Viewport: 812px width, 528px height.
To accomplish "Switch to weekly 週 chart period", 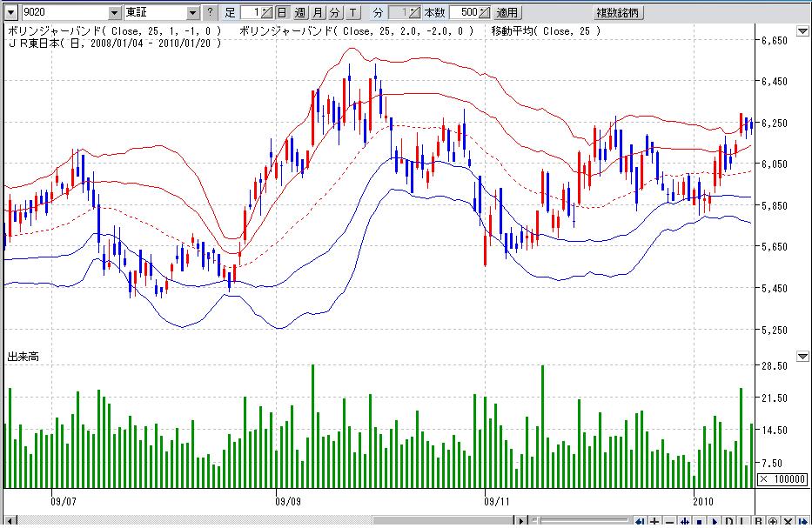I will tap(300, 12).
